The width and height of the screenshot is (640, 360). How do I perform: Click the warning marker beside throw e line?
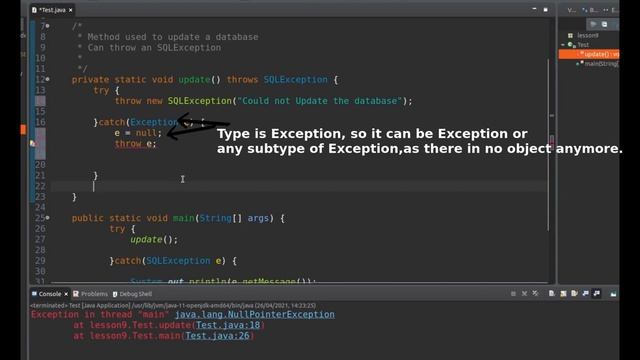click(x=32, y=144)
